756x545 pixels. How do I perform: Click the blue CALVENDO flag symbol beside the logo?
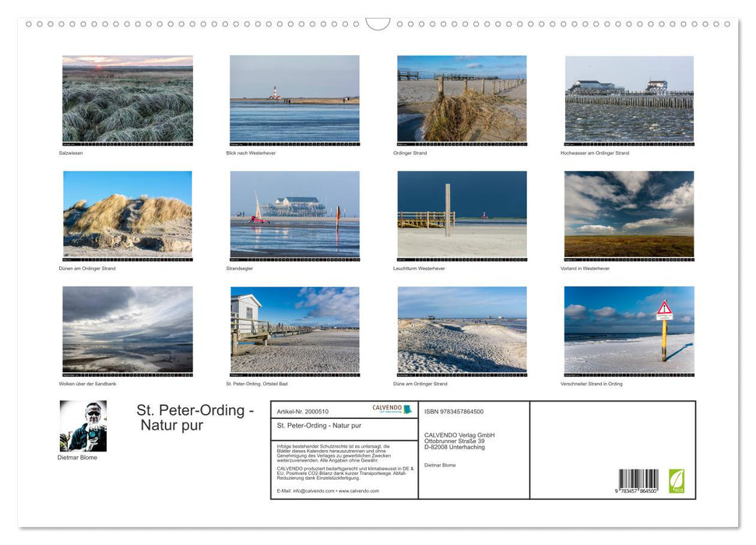pyautogui.click(x=408, y=409)
